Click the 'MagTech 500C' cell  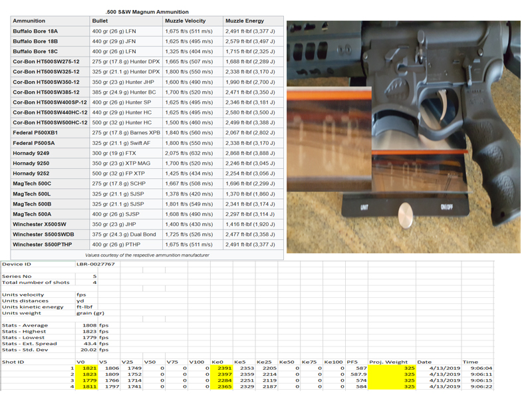(x=50, y=184)
